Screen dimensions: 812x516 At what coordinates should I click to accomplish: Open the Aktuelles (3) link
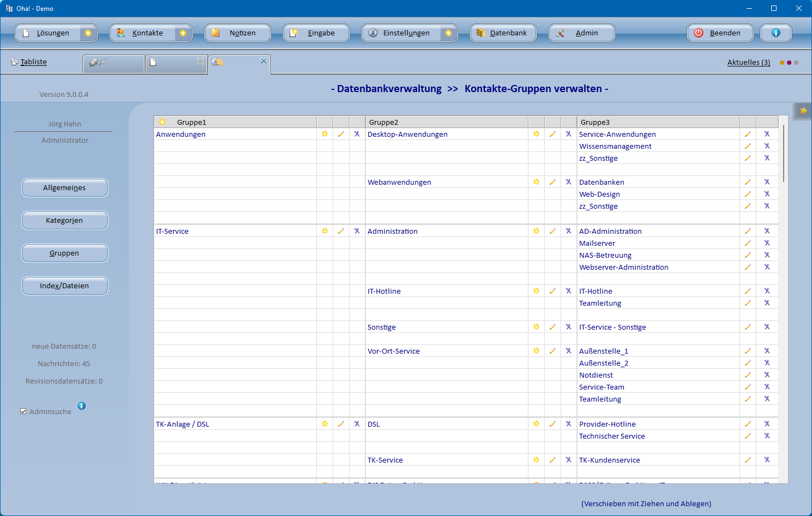[748, 63]
